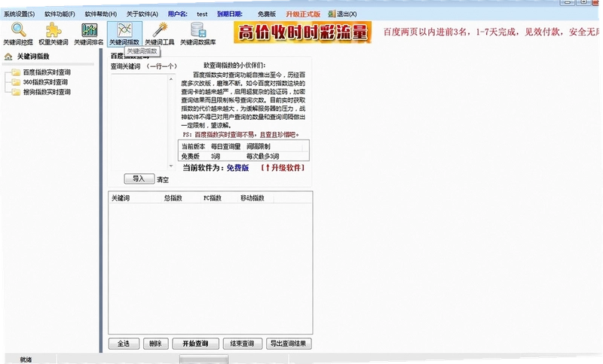Click the 开始查询 button

pyautogui.click(x=195, y=343)
